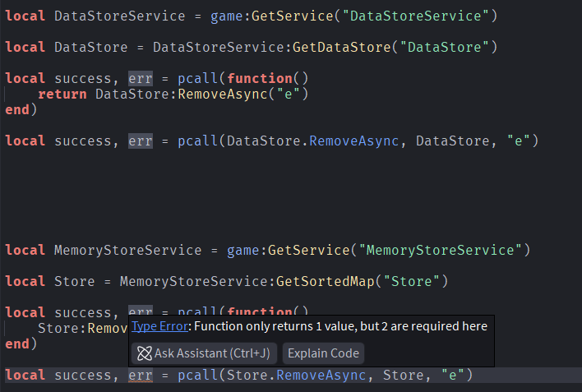The image size is (582, 392).
Task: Click the "DataStore" string in GetDataStore call
Action: coord(444,47)
